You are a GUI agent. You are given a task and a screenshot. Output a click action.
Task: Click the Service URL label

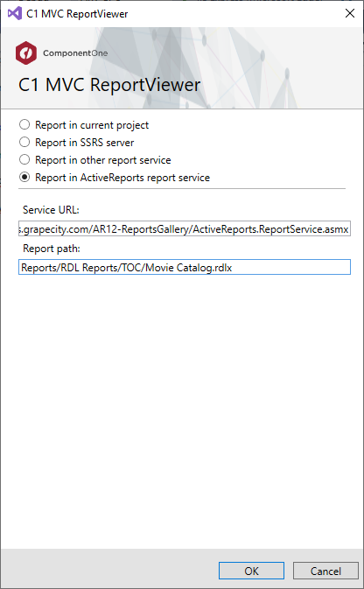(x=51, y=209)
